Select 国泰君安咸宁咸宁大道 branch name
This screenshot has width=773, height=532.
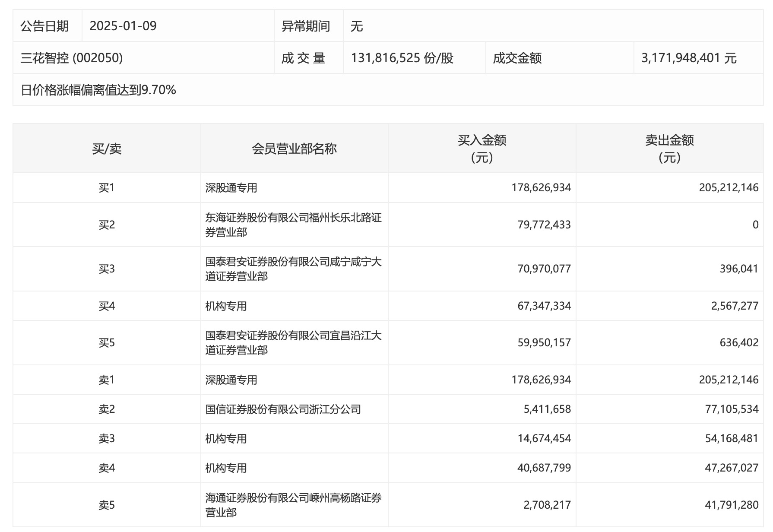coord(293,269)
